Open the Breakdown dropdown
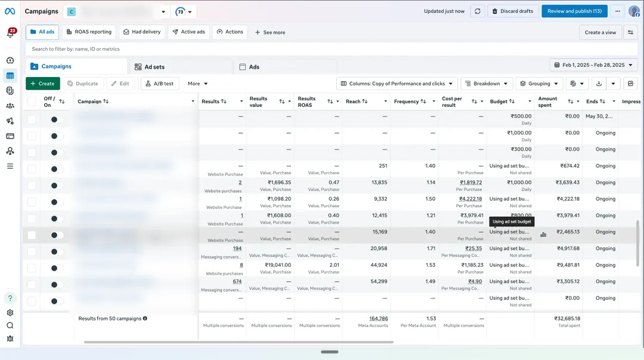644x360 pixels. point(487,84)
